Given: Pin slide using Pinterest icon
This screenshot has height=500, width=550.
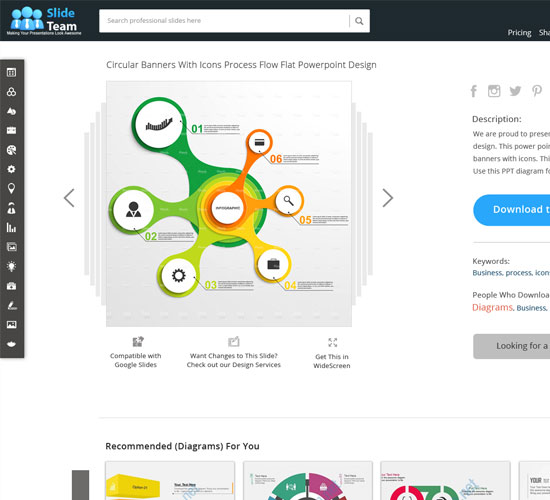Looking at the screenshot, I should coord(537,91).
